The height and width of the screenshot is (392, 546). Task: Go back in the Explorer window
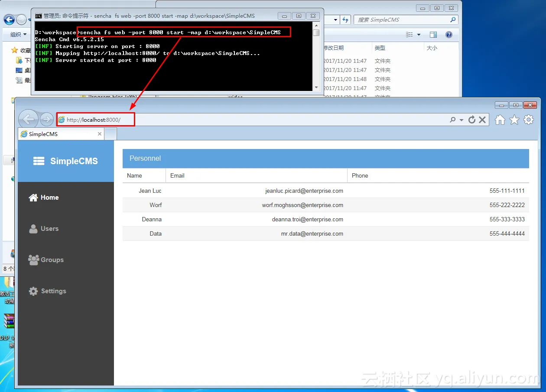tap(9, 19)
